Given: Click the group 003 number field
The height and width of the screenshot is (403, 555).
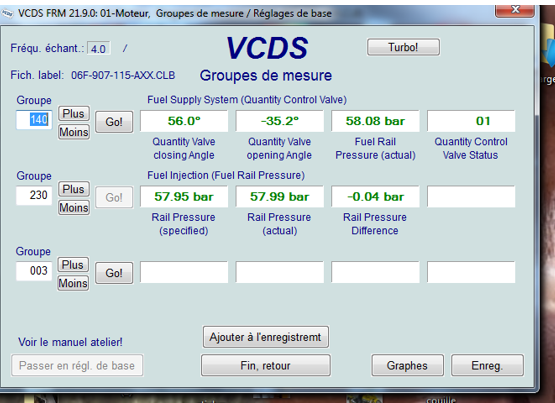Looking at the screenshot, I should [34, 271].
